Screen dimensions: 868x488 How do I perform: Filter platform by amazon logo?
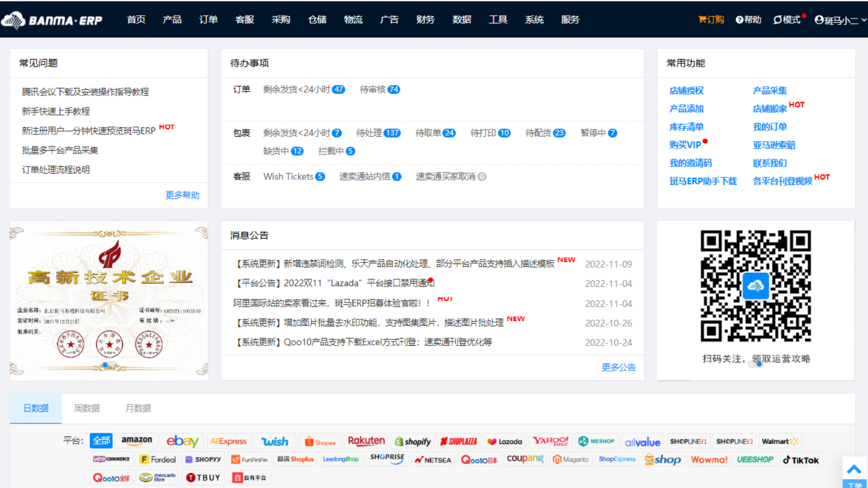coord(137,440)
